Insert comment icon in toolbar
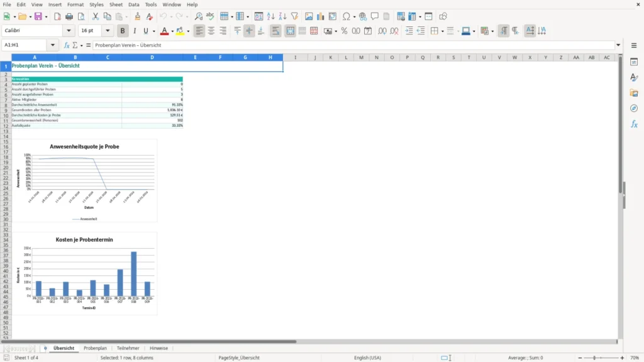 (x=375, y=16)
